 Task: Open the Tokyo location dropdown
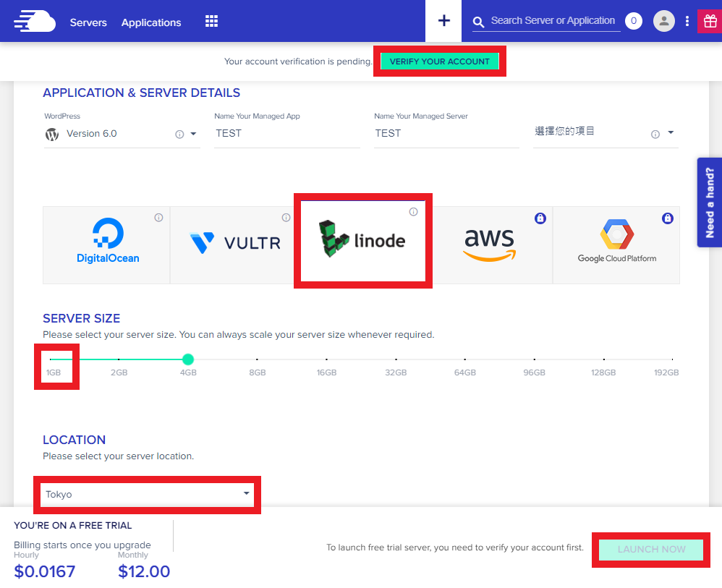(x=148, y=494)
